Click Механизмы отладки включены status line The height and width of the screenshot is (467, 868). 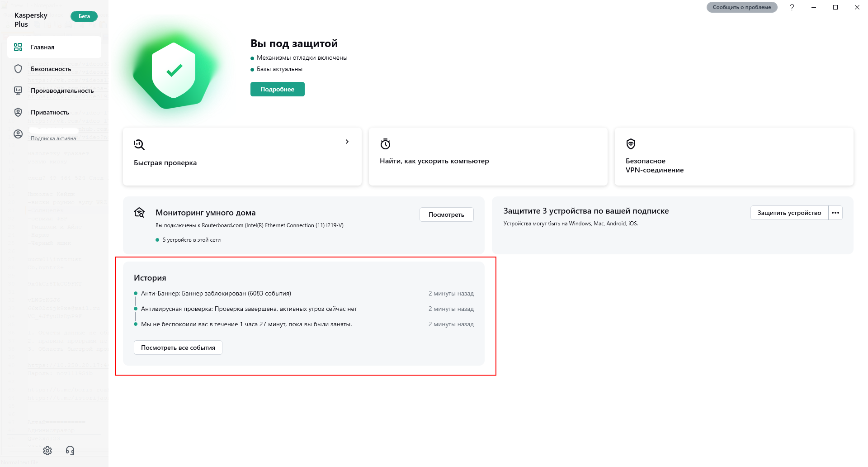coord(302,58)
